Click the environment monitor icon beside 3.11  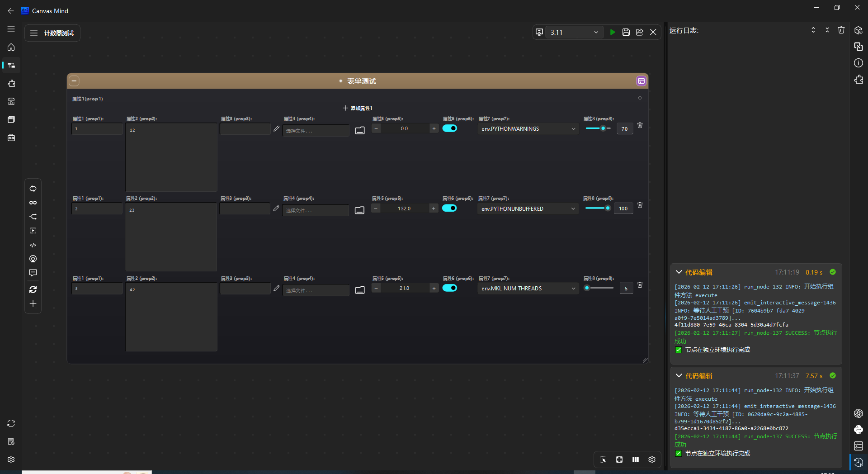(x=539, y=32)
